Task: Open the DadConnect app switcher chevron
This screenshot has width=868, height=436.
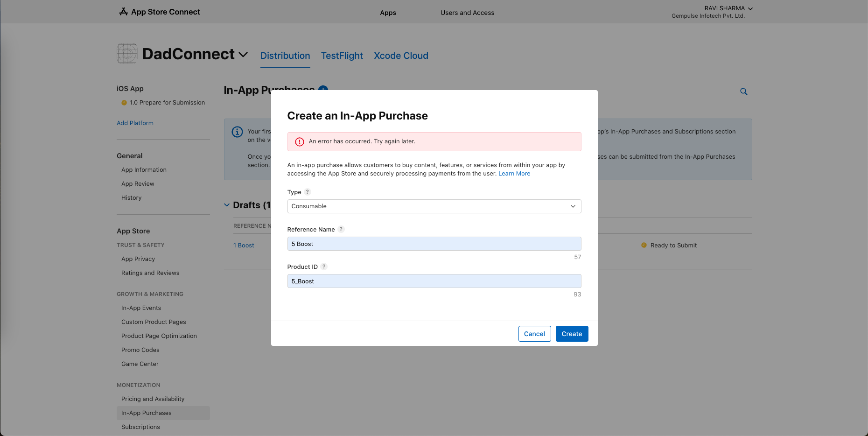Action: [x=243, y=55]
